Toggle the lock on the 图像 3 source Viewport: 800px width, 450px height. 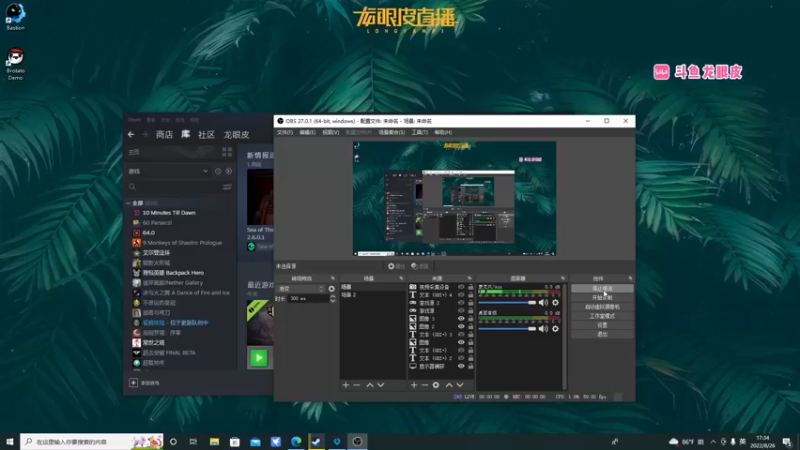[470, 319]
